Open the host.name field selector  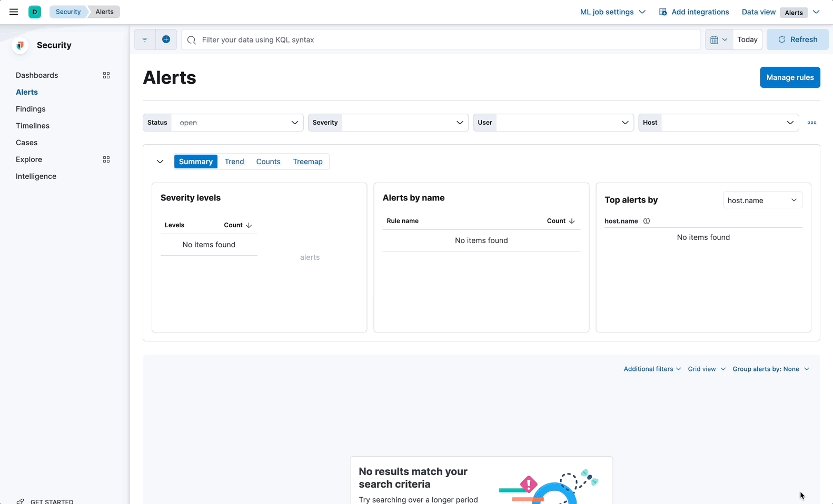coord(762,200)
